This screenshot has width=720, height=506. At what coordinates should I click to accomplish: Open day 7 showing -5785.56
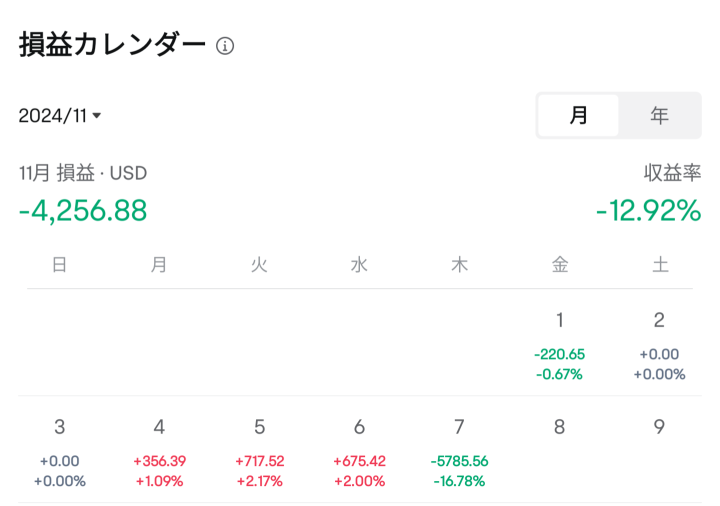point(459,453)
